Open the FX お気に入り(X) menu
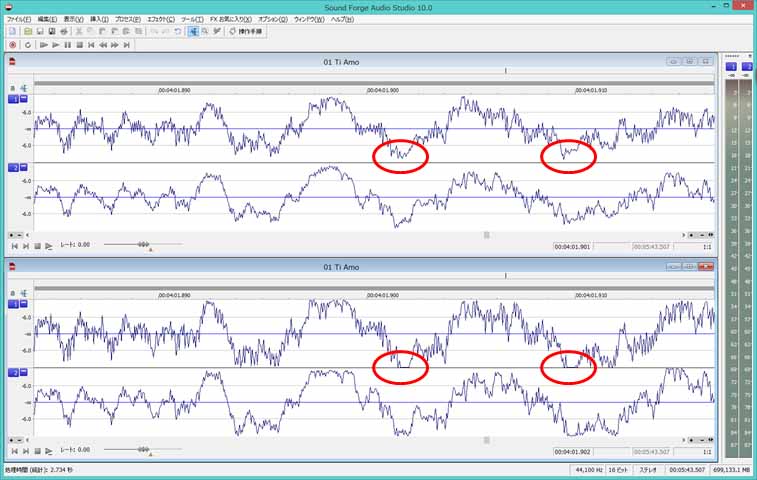 [x=231, y=19]
